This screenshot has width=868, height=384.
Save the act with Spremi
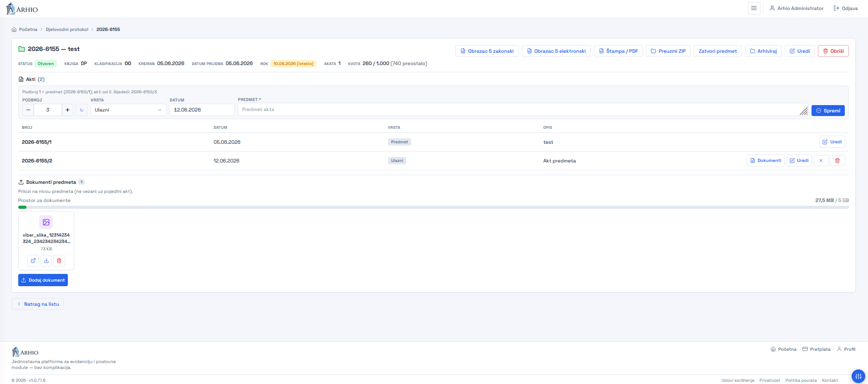(x=828, y=111)
